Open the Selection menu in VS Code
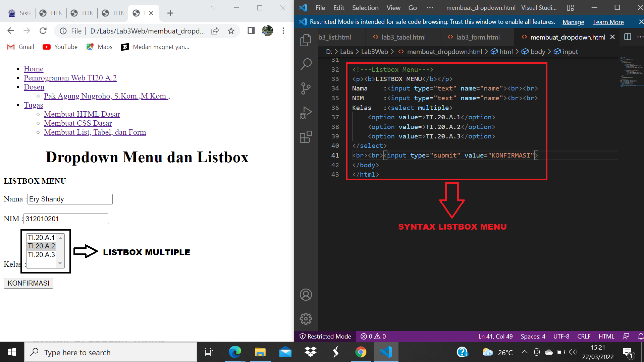 (365, 8)
